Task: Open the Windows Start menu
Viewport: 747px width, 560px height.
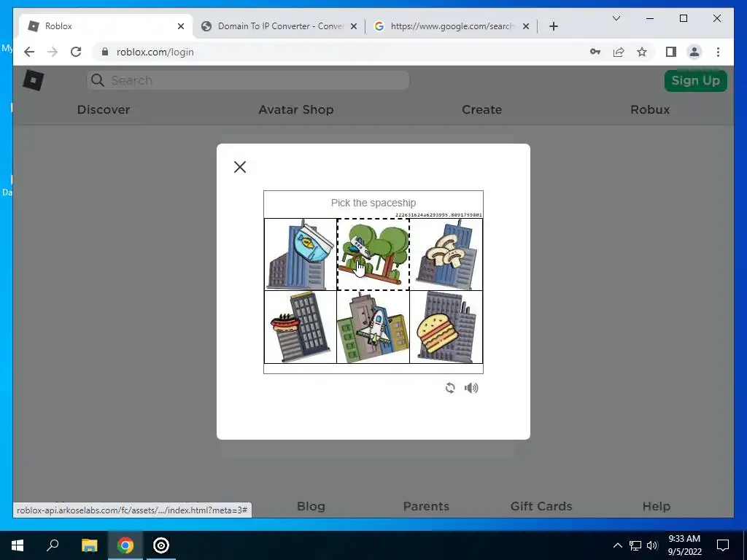Action: [18, 545]
